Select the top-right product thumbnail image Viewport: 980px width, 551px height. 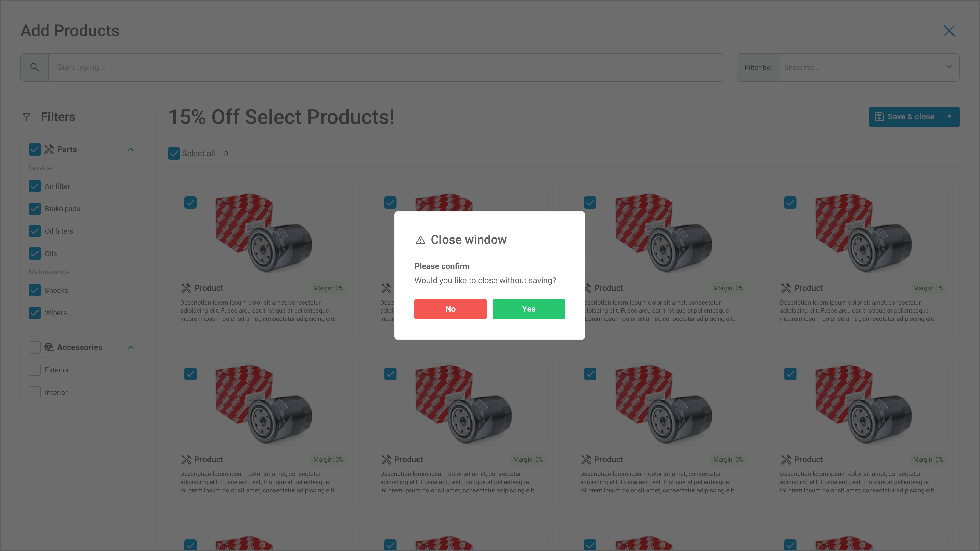point(863,233)
